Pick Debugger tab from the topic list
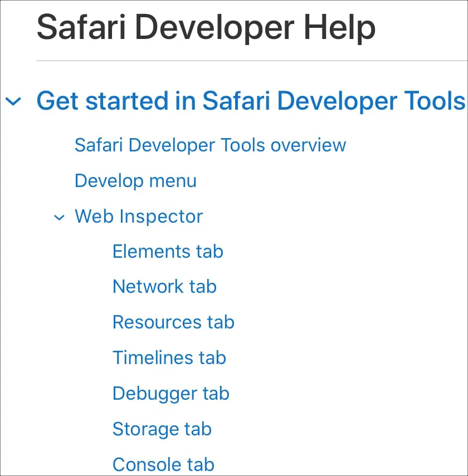The height and width of the screenshot is (476, 468). (171, 394)
